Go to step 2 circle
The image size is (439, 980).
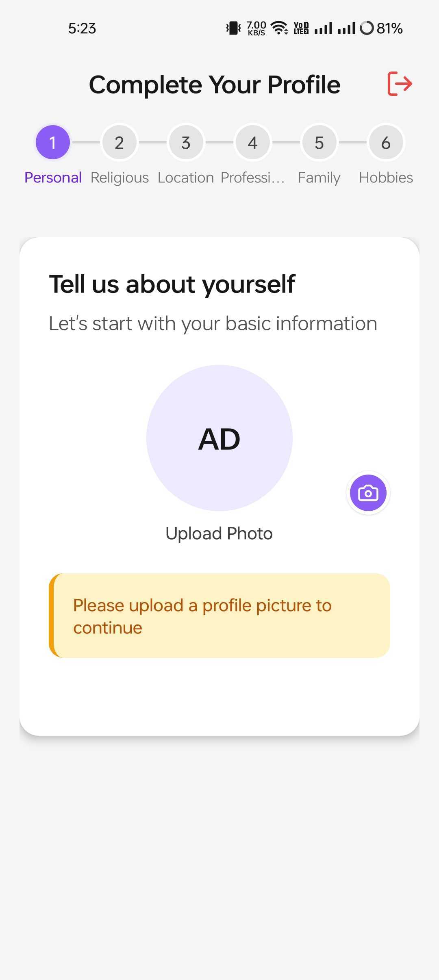119,143
